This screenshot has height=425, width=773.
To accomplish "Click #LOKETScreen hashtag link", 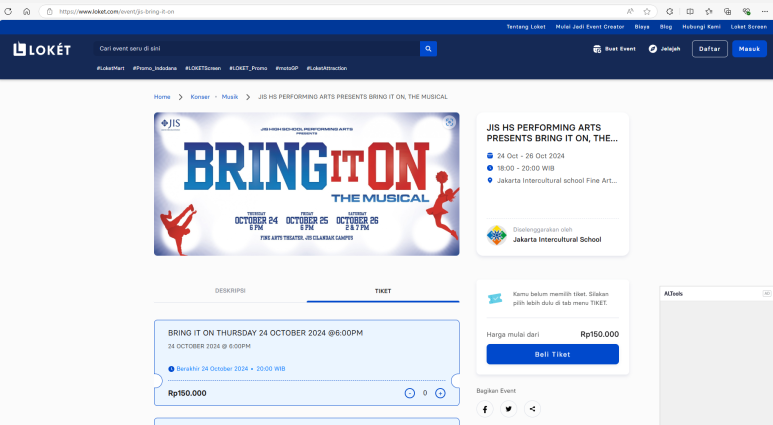I will tap(203, 69).
